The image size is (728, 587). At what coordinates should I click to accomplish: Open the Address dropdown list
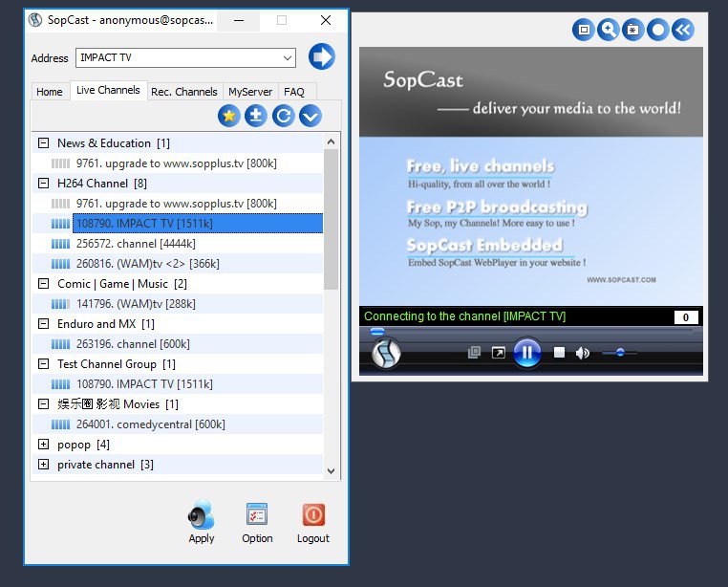(x=288, y=58)
